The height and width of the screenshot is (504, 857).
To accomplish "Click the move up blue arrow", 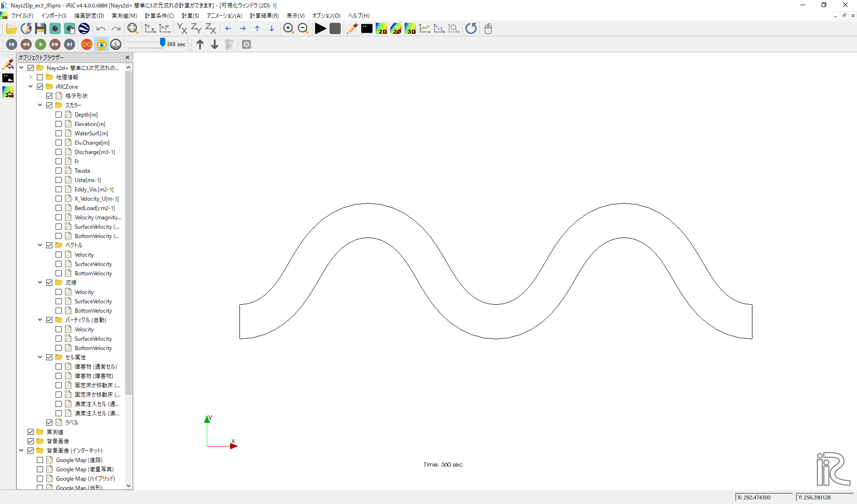I will [x=257, y=28].
